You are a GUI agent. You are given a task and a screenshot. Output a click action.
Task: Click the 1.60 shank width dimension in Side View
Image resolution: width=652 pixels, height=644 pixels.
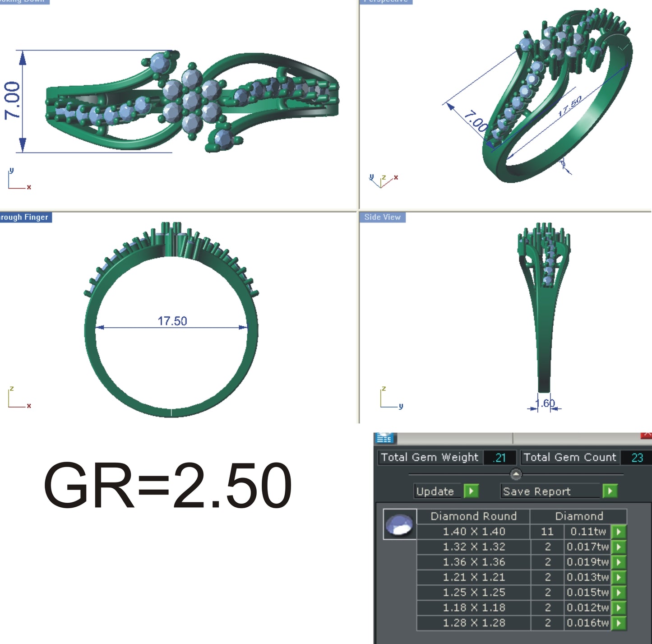click(x=545, y=403)
